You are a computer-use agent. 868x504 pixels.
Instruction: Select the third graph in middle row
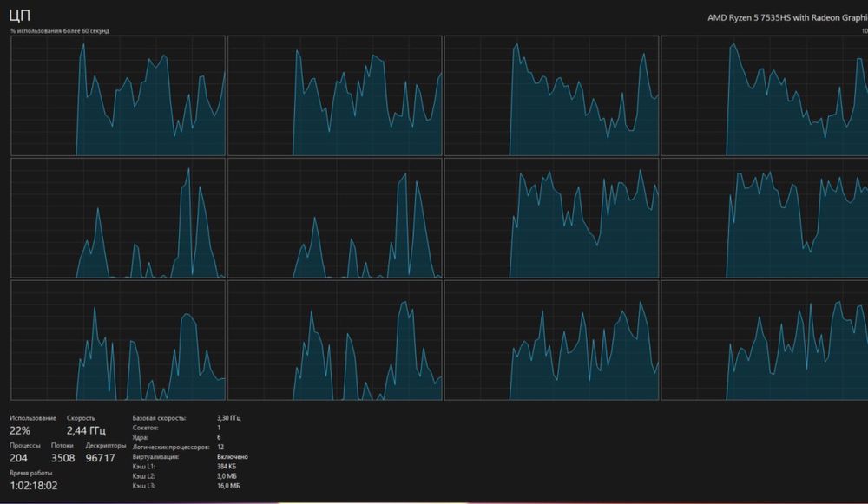pos(552,218)
